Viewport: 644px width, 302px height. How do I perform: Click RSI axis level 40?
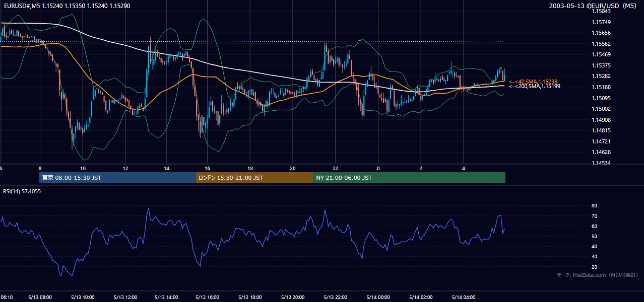coord(594,246)
